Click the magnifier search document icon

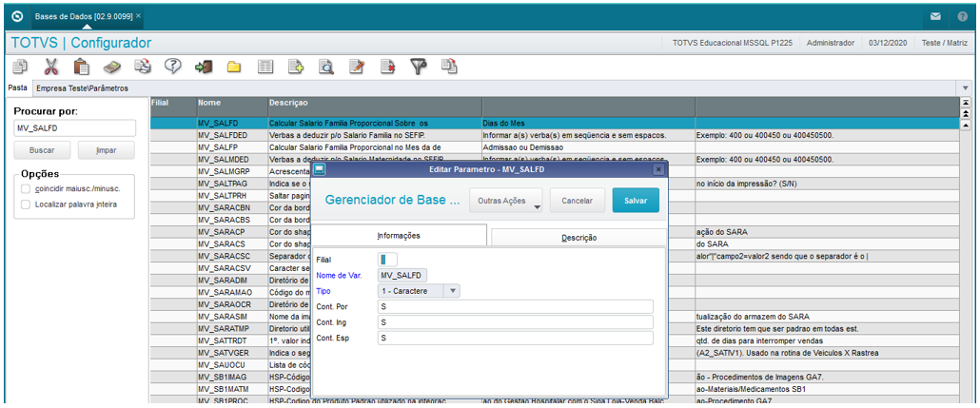326,67
